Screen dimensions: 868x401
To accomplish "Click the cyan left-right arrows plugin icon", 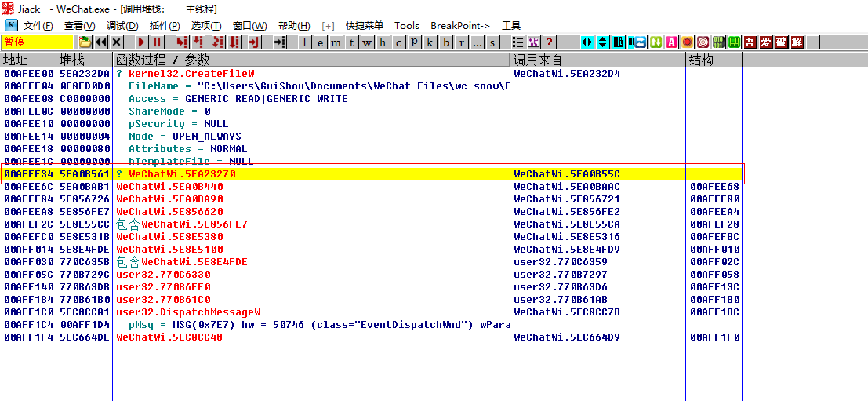I will pyautogui.click(x=587, y=42).
